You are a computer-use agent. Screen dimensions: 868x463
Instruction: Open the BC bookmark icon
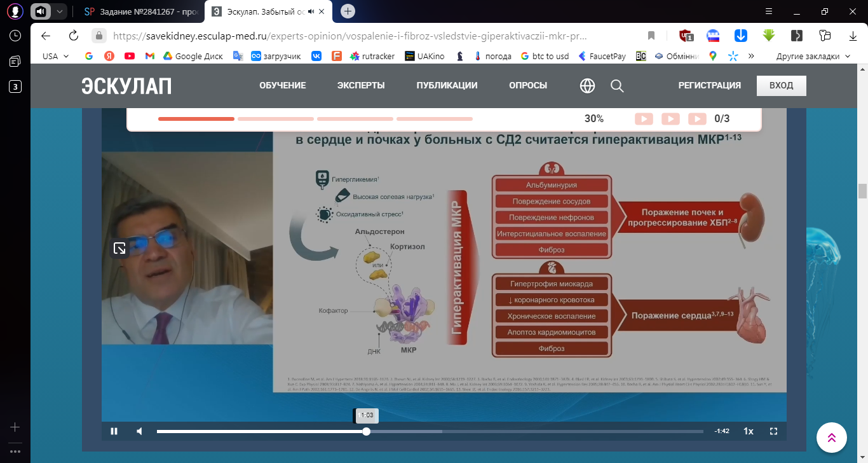tap(641, 56)
